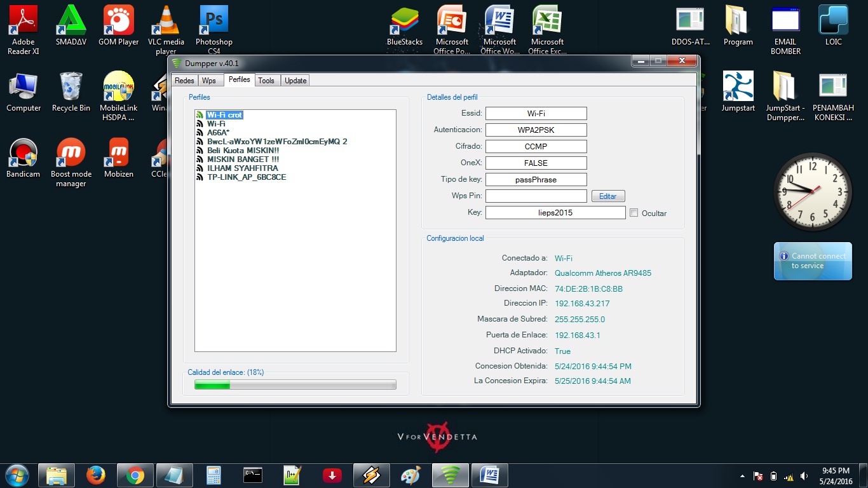Click the OneX field showing FALSE
This screenshot has width=868, height=488.
[x=536, y=163]
